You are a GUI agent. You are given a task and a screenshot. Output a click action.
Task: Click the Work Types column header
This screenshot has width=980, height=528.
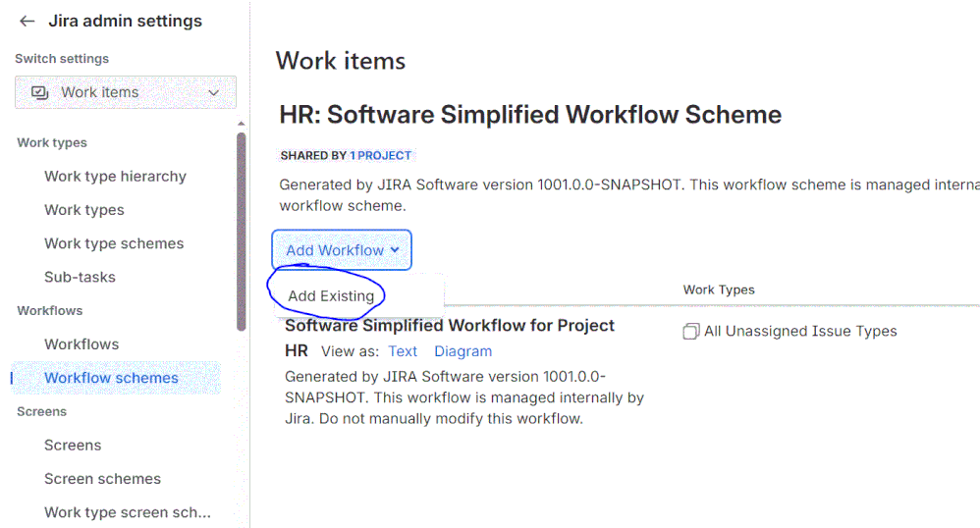click(x=719, y=290)
